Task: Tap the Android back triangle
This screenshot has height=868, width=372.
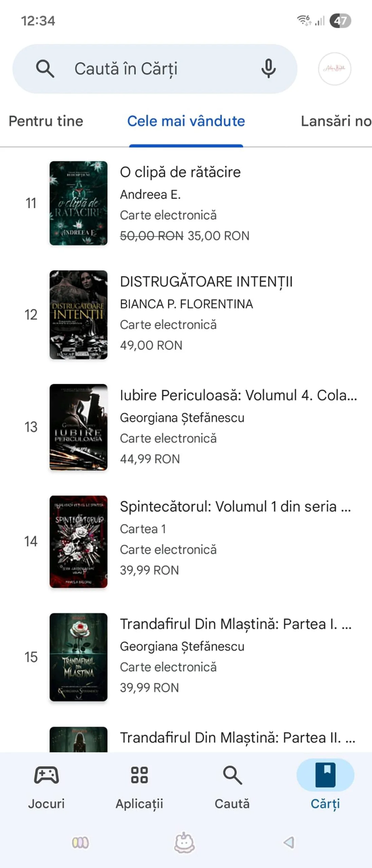Action: pos(289,843)
